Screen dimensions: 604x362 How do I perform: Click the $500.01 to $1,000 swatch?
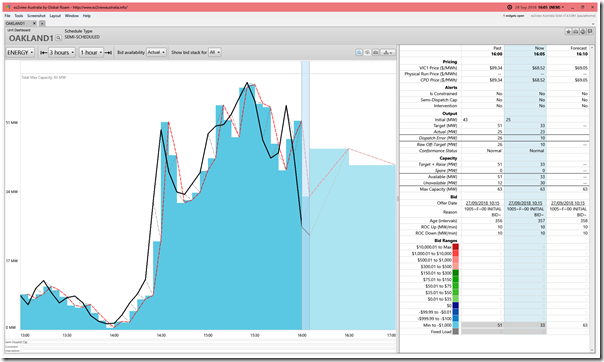point(456,260)
